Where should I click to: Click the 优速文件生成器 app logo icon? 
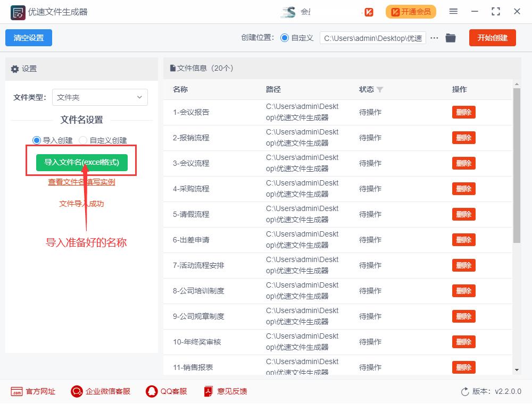[17, 11]
